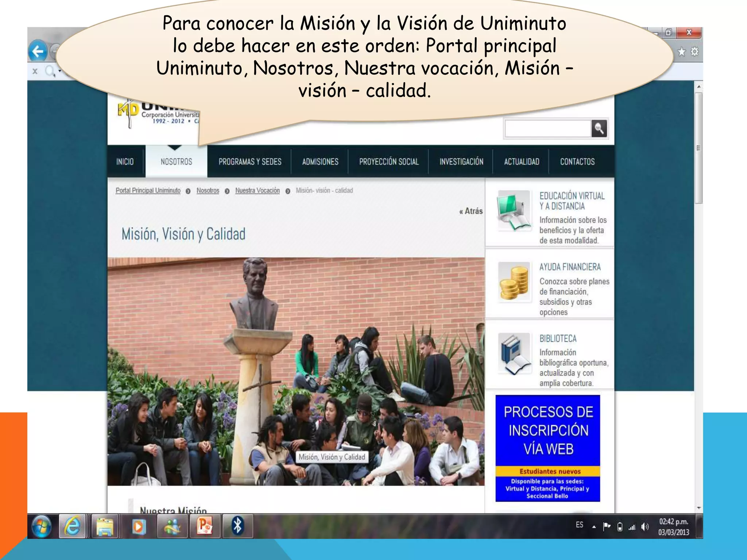Go to Investigación menu tab
747x560 pixels.
(461, 162)
